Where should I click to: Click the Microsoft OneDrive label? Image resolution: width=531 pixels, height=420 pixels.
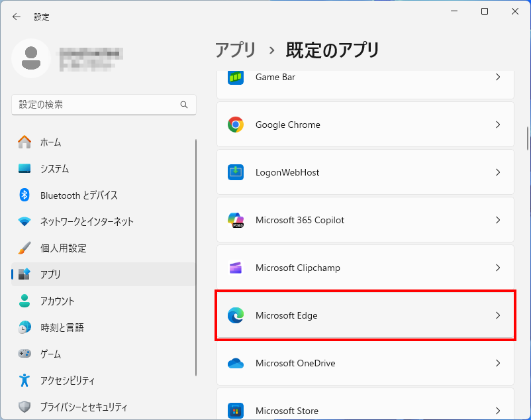tap(295, 363)
